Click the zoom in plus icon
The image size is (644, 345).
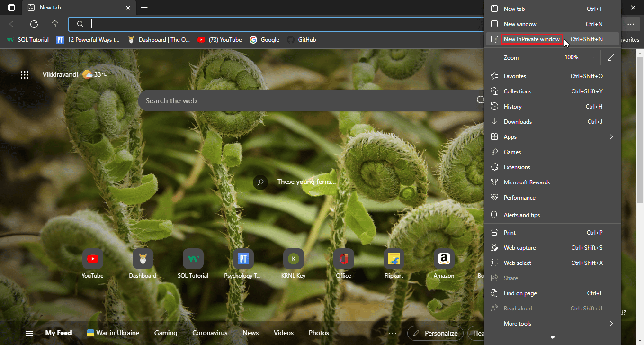(590, 57)
